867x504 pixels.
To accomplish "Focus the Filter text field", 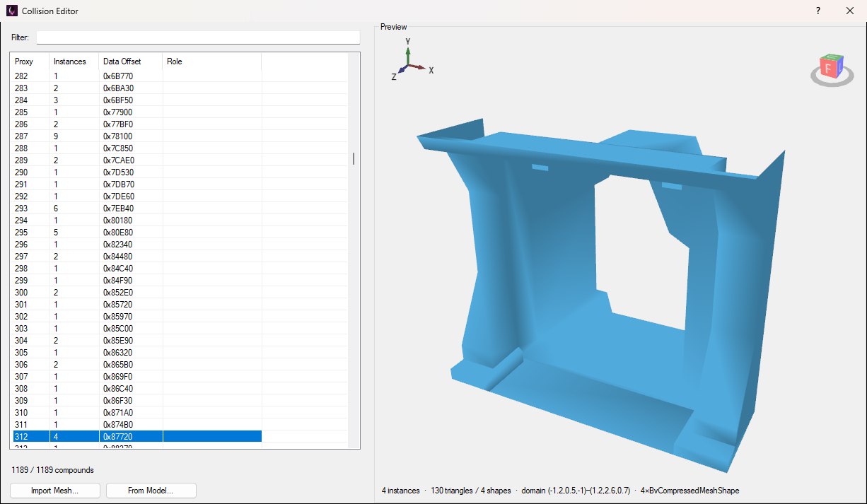I will pyautogui.click(x=198, y=37).
